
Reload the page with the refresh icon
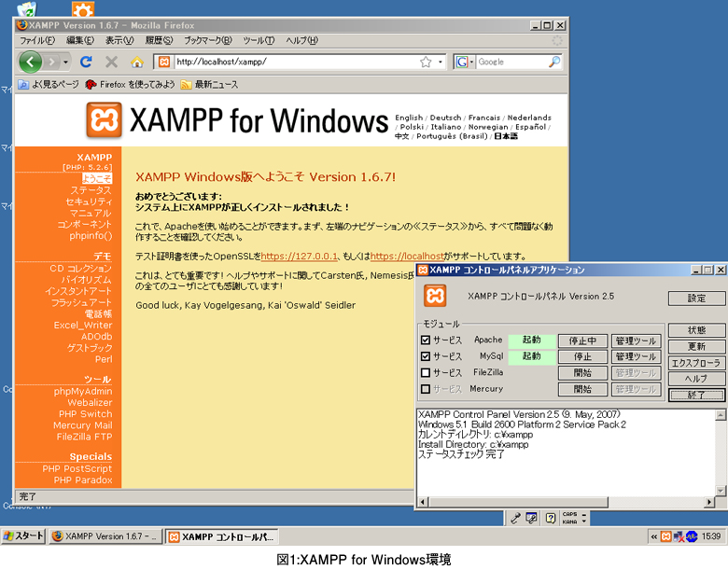[86, 62]
